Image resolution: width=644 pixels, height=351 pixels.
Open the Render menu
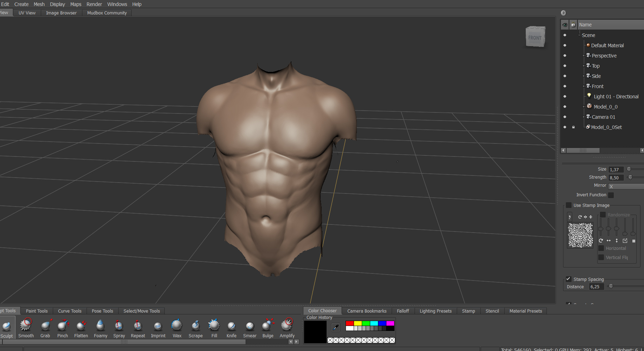94,4
